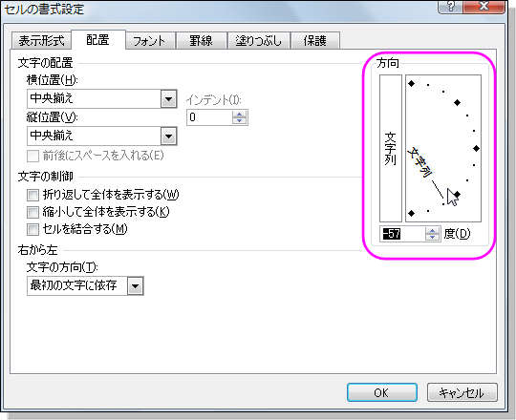The width and height of the screenshot is (516, 420).
Task: Click the top diamond marker in orientation dial
Action: tap(411, 83)
